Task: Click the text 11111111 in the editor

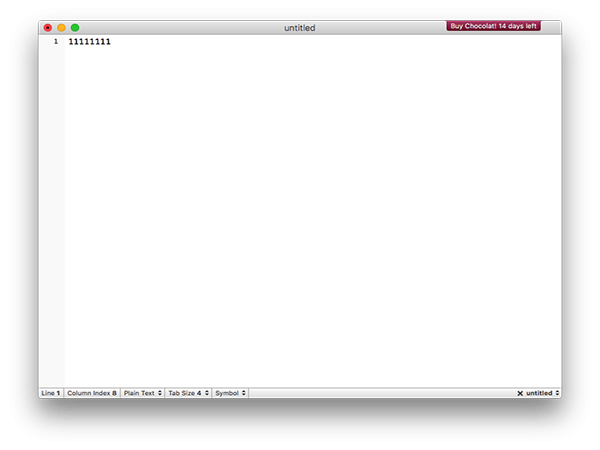Action: pos(90,42)
